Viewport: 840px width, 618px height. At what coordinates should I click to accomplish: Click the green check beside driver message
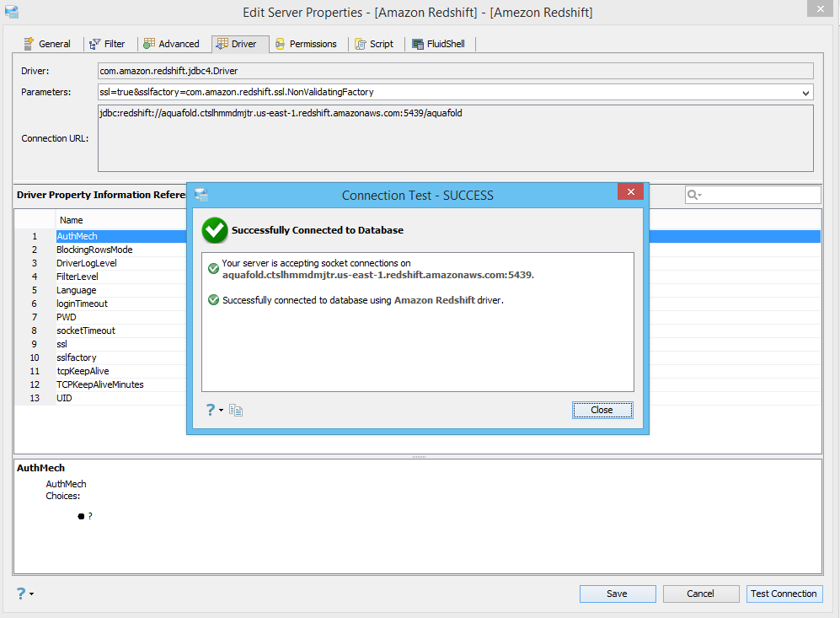pyautogui.click(x=213, y=299)
